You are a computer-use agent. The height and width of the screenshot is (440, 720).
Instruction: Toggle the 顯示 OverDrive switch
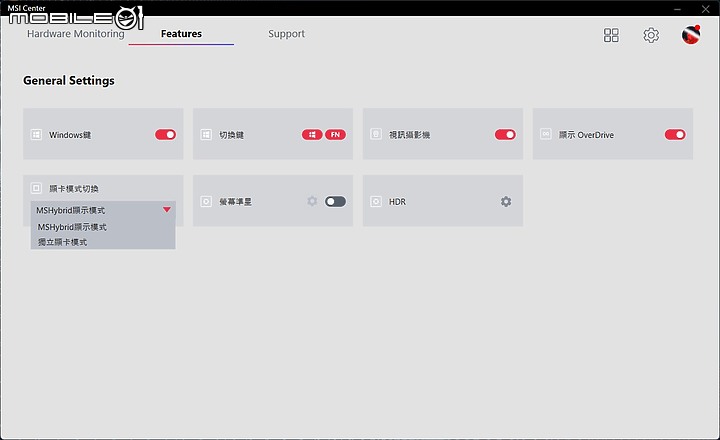(x=675, y=135)
